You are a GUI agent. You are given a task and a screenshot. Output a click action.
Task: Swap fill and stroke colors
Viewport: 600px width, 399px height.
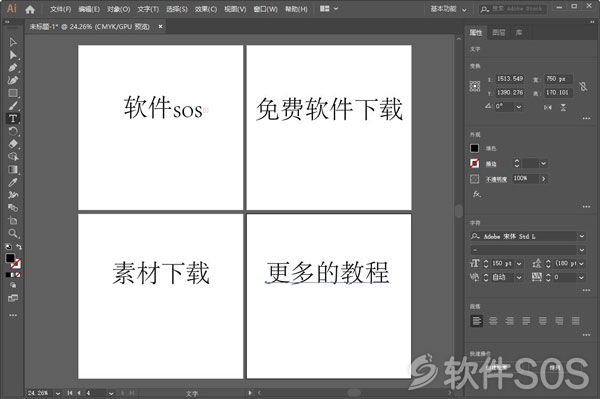coord(18,247)
